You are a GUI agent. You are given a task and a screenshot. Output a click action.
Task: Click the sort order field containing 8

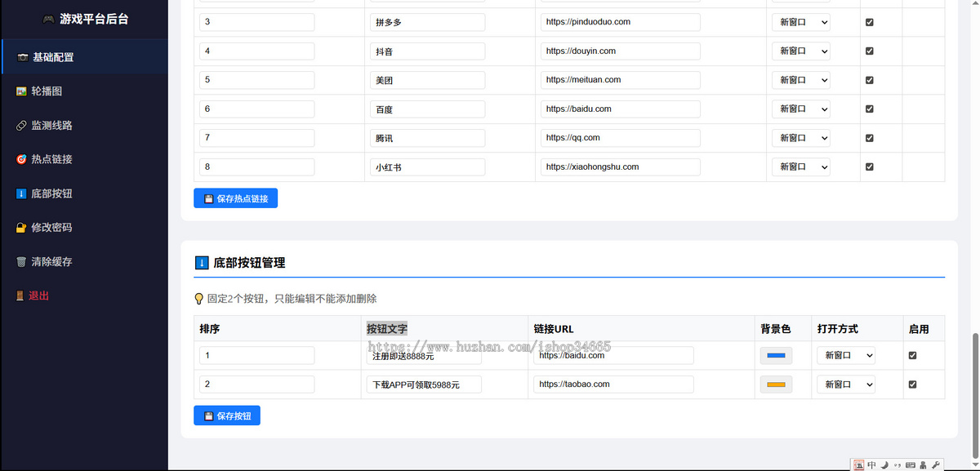(x=257, y=167)
